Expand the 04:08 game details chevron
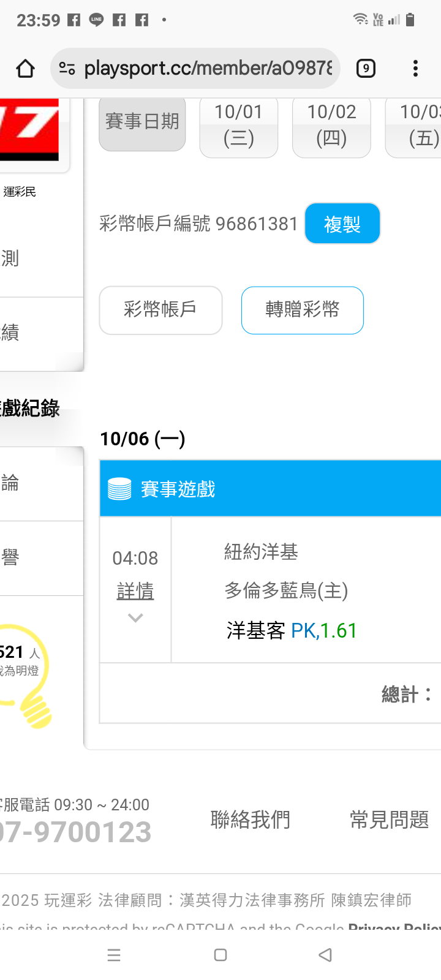The height and width of the screenshot is (980, 441). point(135,617)
